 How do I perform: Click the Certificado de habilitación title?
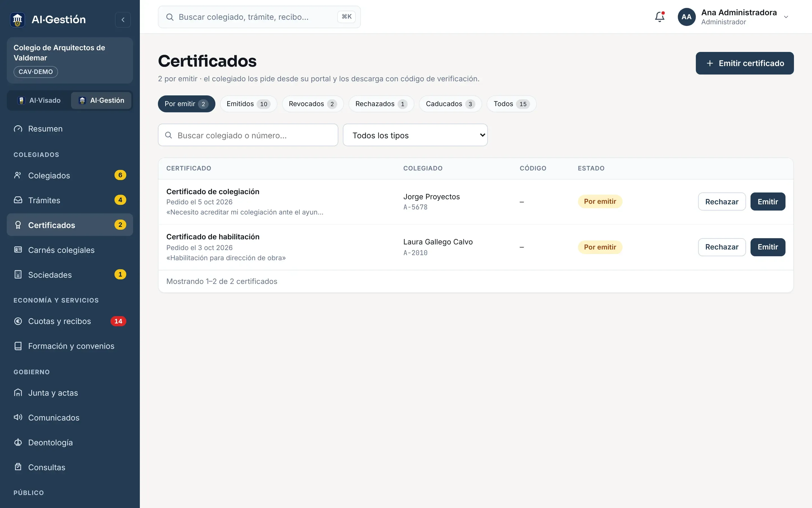(213, 237)
